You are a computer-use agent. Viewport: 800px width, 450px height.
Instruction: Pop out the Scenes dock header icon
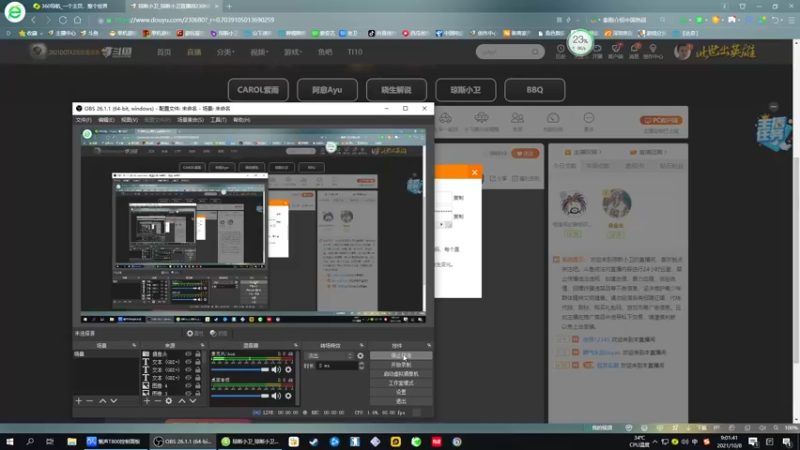click(134, 345)
